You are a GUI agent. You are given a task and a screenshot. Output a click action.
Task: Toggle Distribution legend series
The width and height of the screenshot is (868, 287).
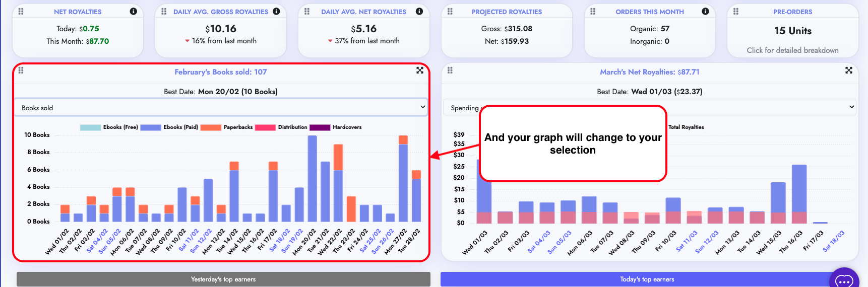pyautogui.click(x=281, y=127)
